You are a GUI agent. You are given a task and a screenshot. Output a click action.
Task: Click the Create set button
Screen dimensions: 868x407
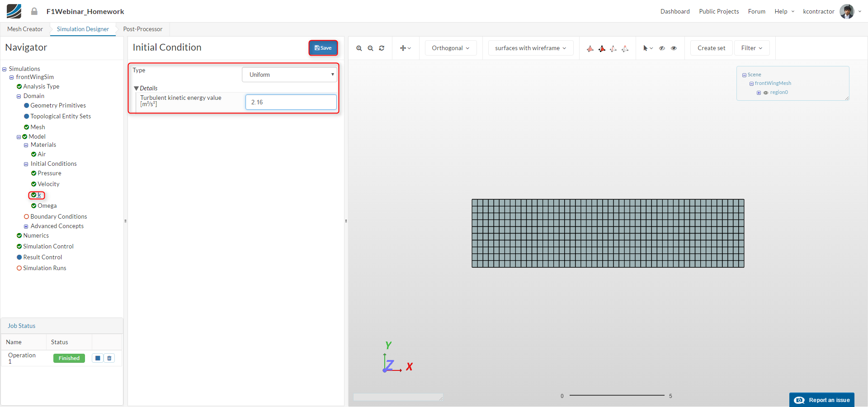[x=711, y=48]
